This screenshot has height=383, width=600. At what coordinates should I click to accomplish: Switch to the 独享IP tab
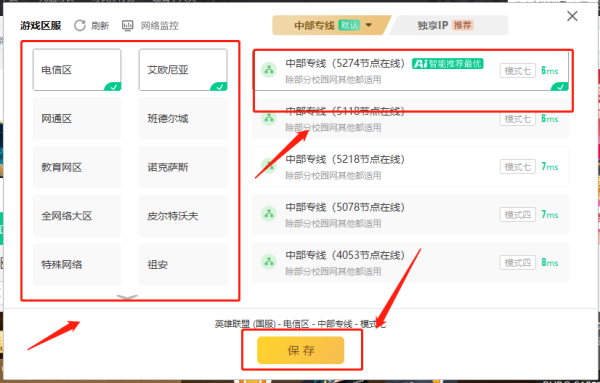(x=448, y=25)
